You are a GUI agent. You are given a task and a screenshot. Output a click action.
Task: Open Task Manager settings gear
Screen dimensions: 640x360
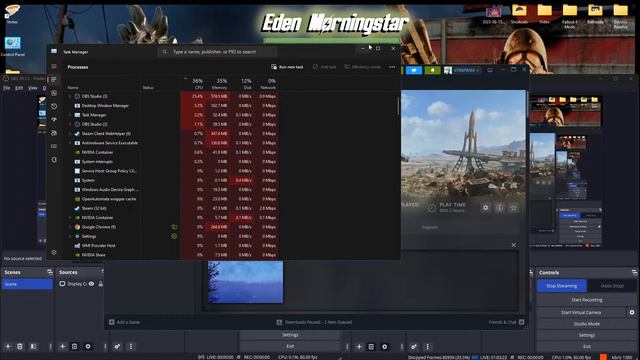(x=54, y=252)
